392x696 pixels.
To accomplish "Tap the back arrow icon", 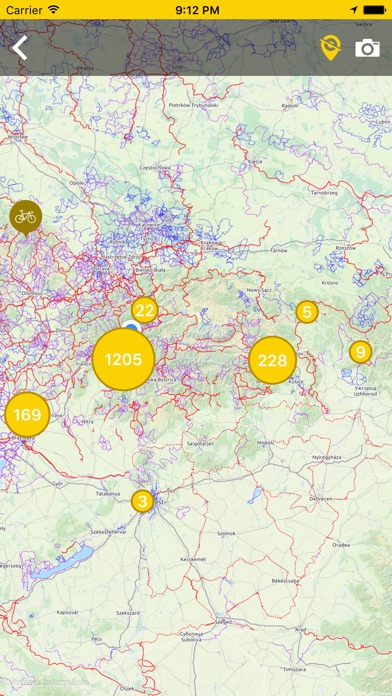I will (x=20, y=48).
